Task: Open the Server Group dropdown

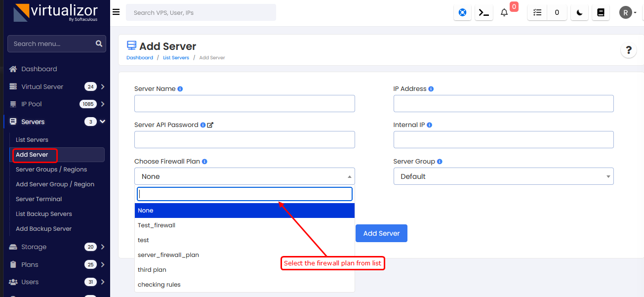Action: click(503, 176)
